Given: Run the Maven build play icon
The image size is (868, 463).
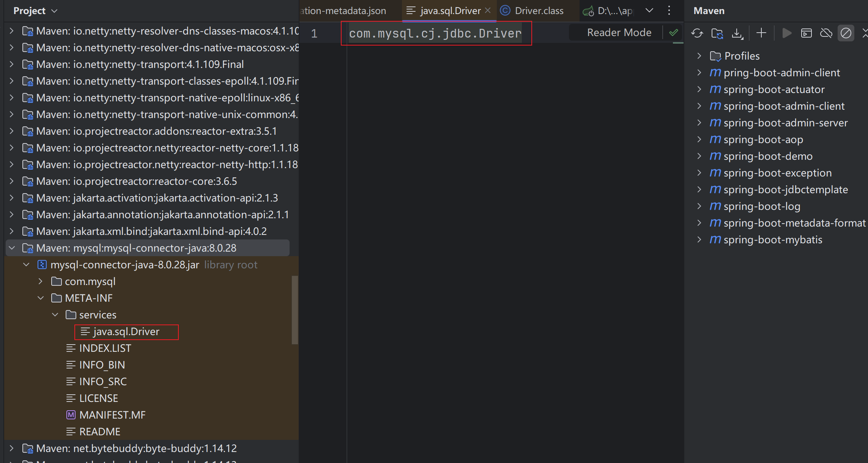Looking at the screenshot, I should point(787,33).
